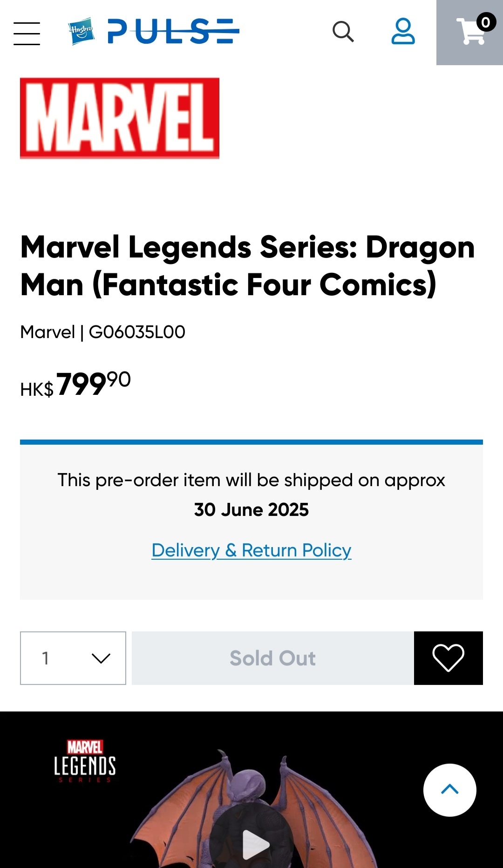Click the quantity selector chevron arrow
This screenshot has width=503, height=868.
pos(101,658)
